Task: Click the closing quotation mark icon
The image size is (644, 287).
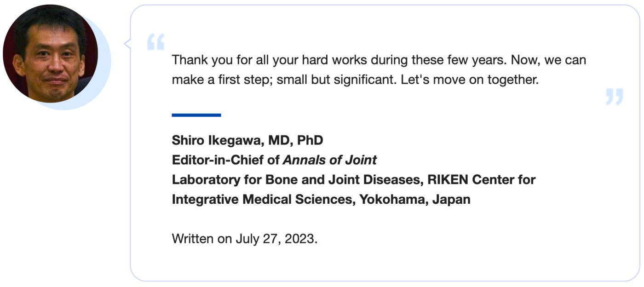Action: click(614, 97)
